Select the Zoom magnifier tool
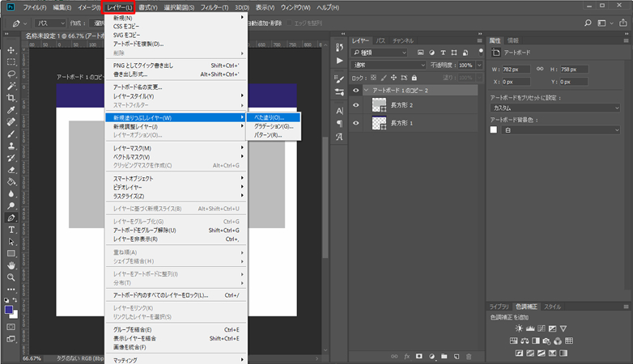This screenshot has height=364, width=633. click(x=11, y=277)
